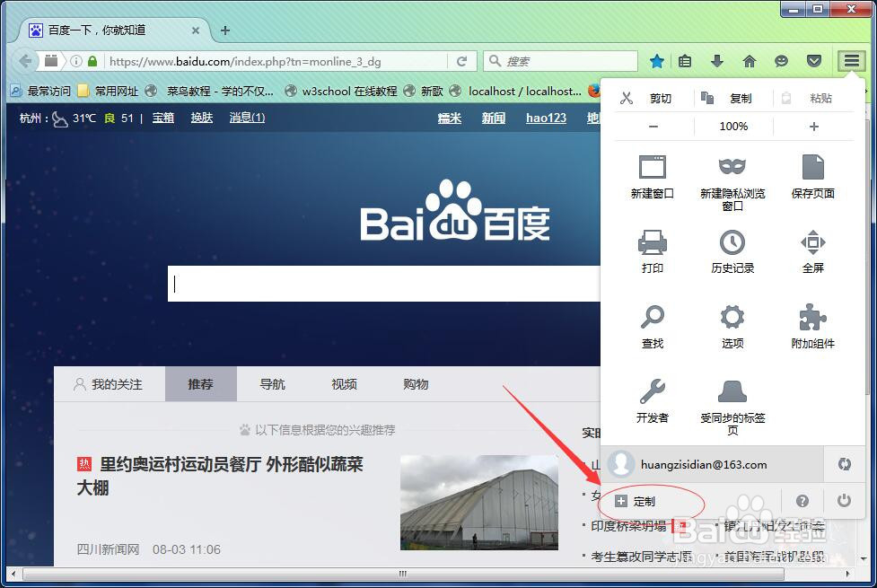Open localhost bookmark
Viewport: 877px width, 588px height.
[515, 91]
